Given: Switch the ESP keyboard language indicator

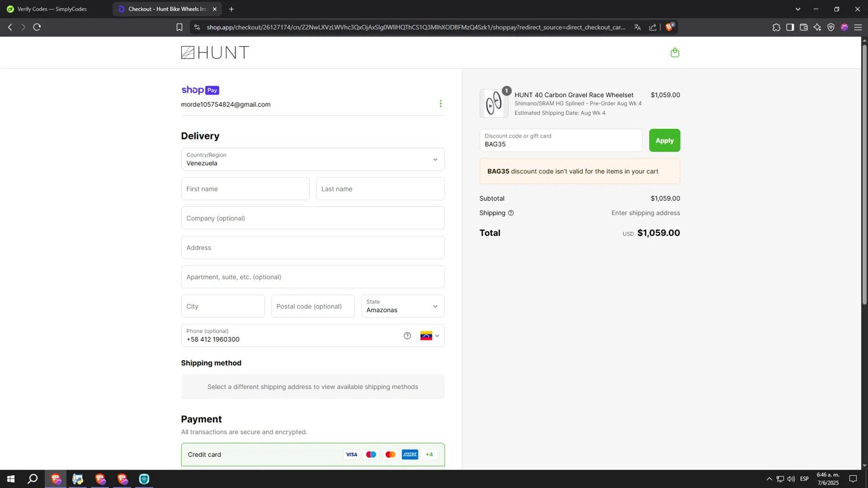Looking at the screenshot, I should 804,479.
